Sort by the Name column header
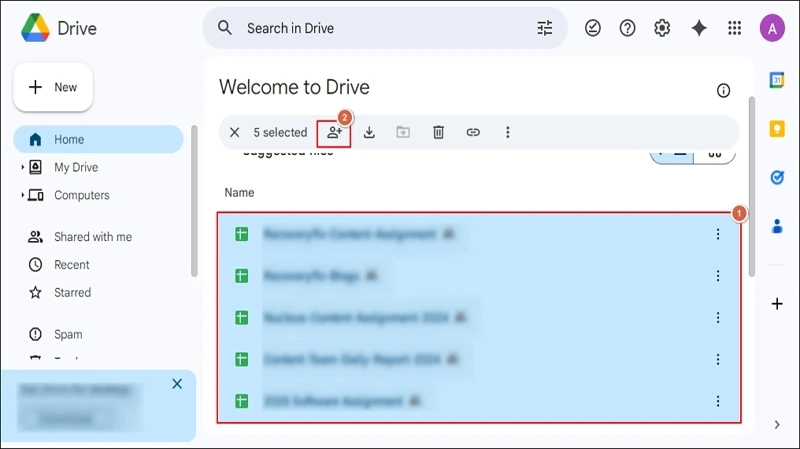800x449 pixels. click(x=239, y=192)
